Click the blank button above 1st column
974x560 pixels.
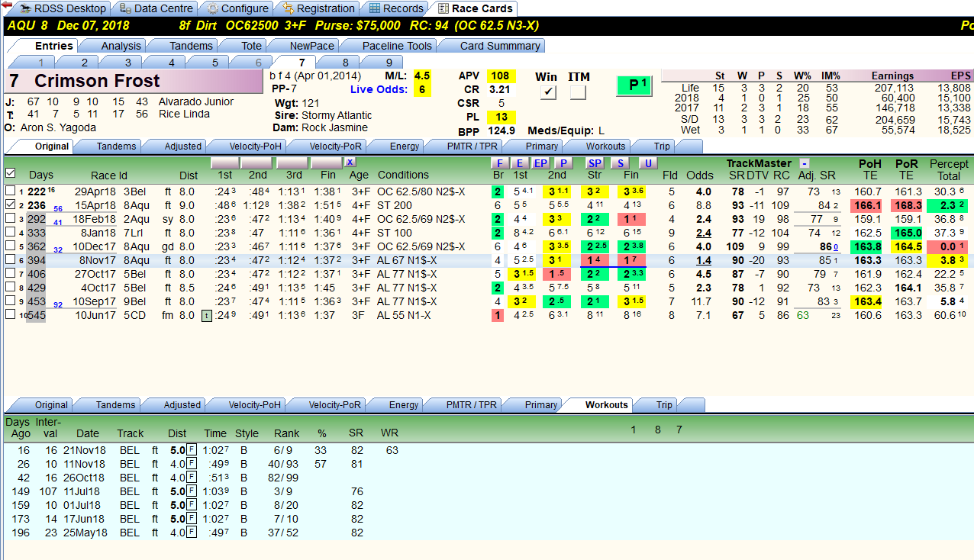point(224,163)
